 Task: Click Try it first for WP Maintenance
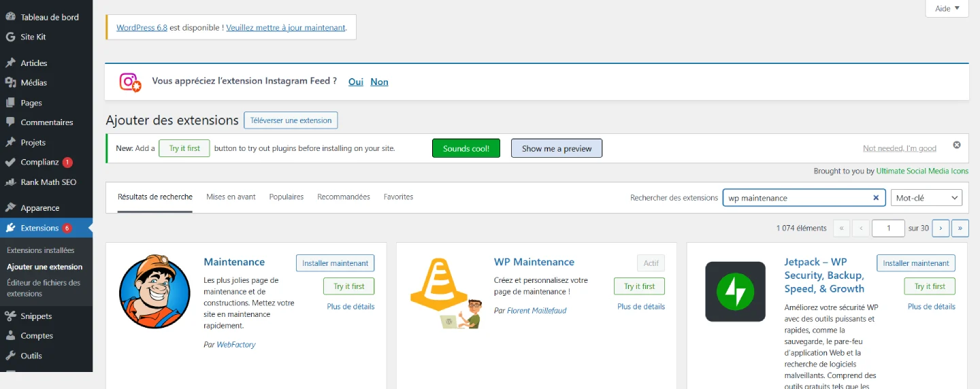[x=639, y=286]
